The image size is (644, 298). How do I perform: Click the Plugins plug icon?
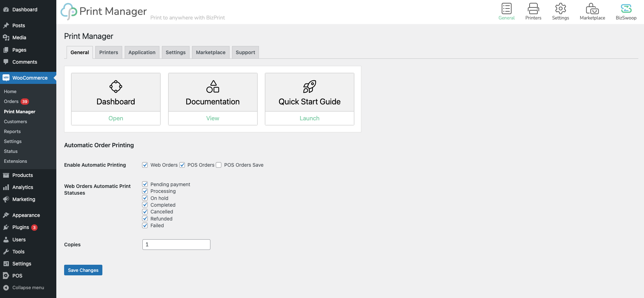pos(6,227)
